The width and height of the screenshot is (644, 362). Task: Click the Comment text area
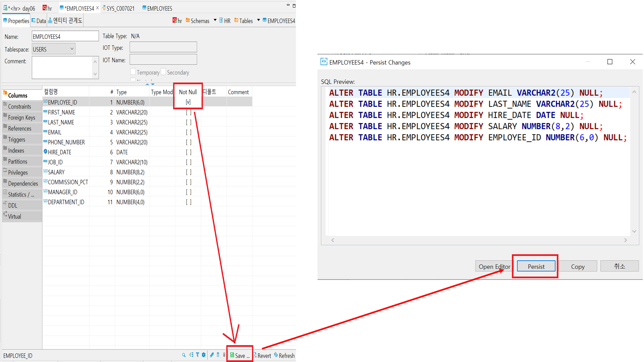click(65, 68)
